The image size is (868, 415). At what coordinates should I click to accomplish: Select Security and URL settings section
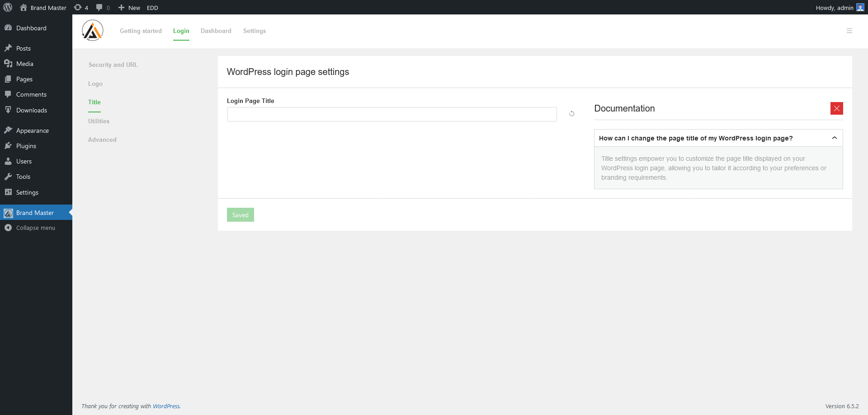113,65
